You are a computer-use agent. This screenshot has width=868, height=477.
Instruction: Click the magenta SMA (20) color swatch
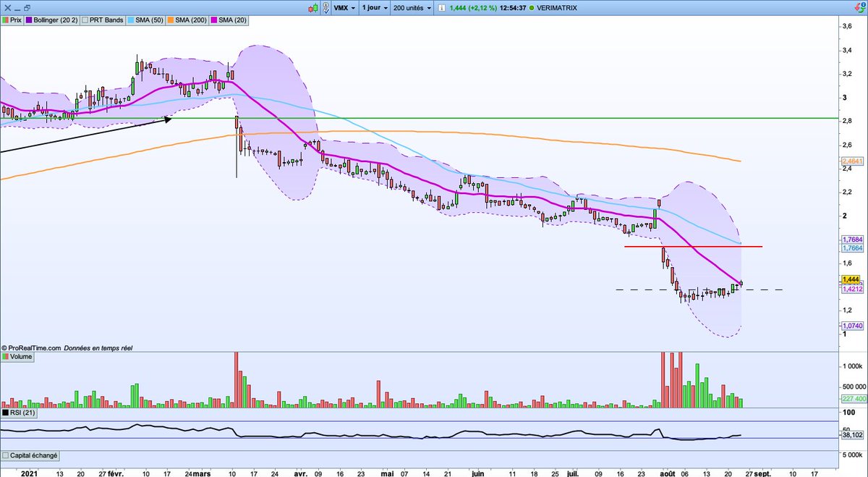pyautogui.click(x=213, y=20)
